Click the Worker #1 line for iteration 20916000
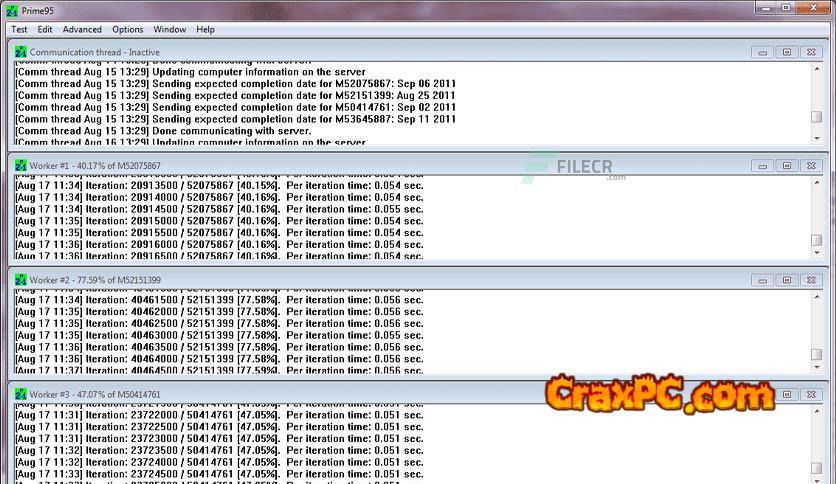Image resolution: width=836 pixels, height=484 pixels. pyautogui.click(x=219, y=244)
